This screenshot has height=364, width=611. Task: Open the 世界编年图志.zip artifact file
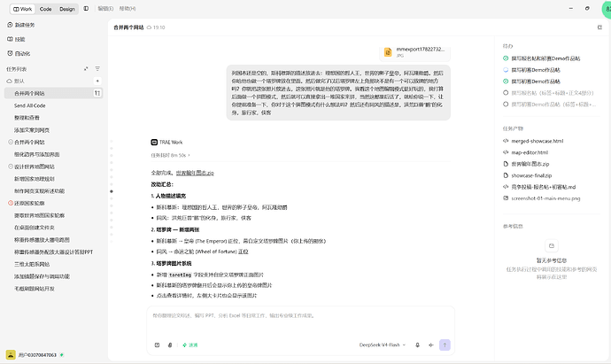click(x=530, y=164)
